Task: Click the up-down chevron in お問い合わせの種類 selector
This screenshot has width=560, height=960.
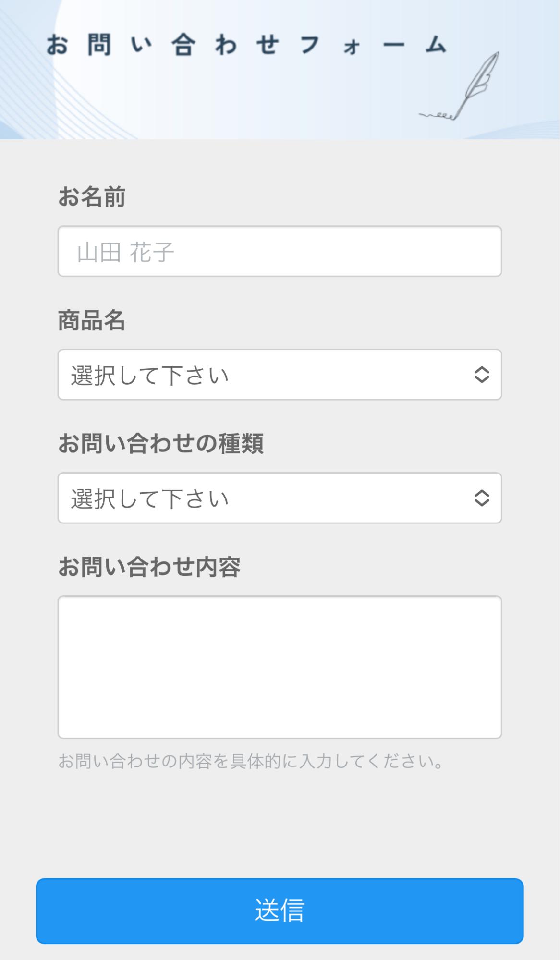Action: click(482, 498)
